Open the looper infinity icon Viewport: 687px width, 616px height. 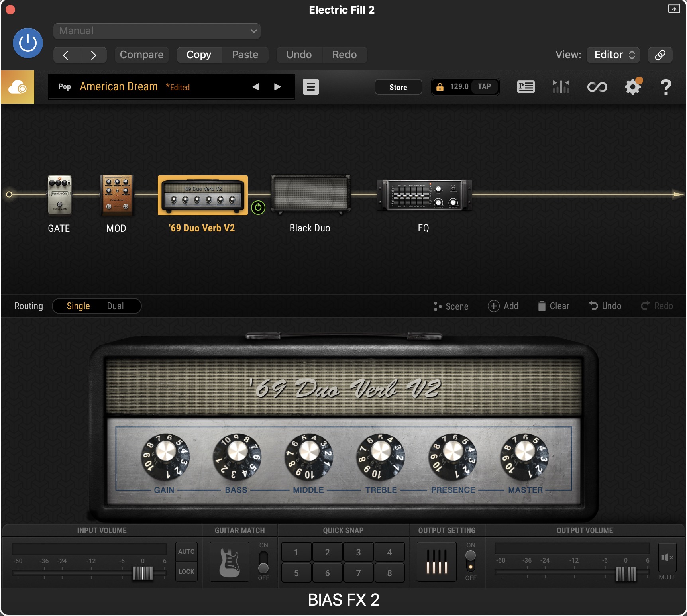(597, 87)
